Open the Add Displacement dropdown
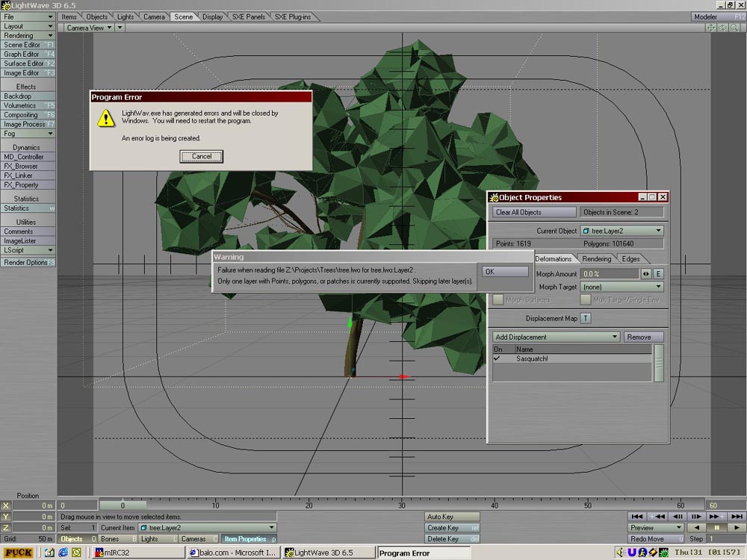The width and height of the screenshot is (747, 560). click(x=556, y=337)
